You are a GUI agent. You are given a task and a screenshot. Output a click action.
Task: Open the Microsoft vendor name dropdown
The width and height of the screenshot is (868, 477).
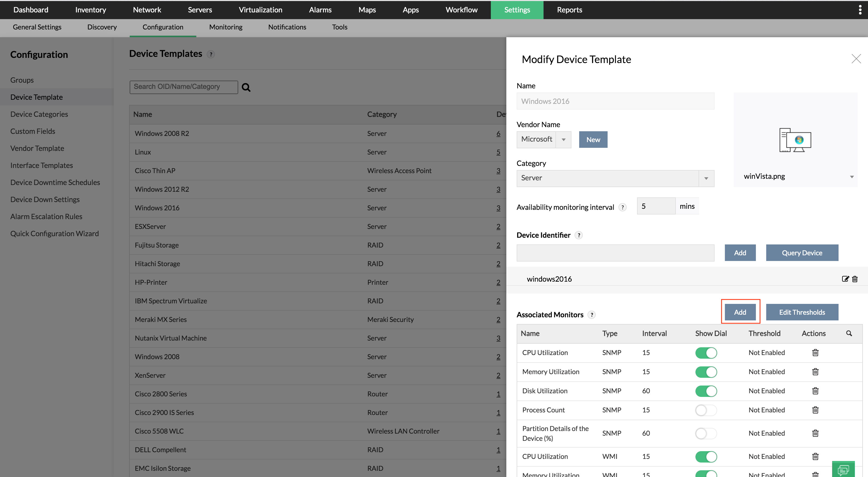coord(563,140)
